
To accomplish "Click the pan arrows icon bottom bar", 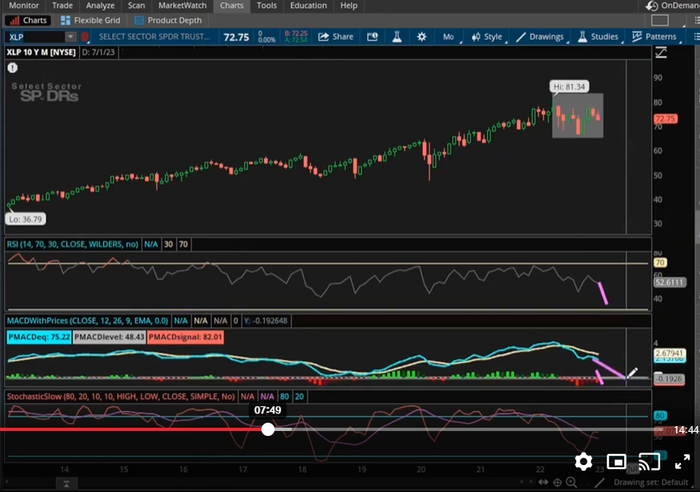I will pos(543,482).
